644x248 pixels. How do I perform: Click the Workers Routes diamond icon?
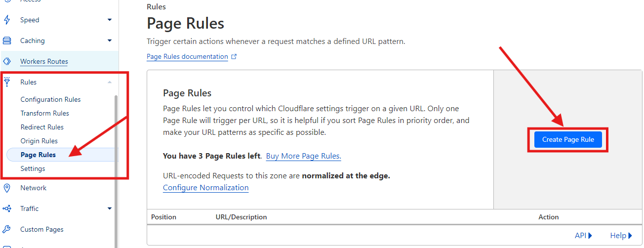pyautogui.click(x=7, y=61)
